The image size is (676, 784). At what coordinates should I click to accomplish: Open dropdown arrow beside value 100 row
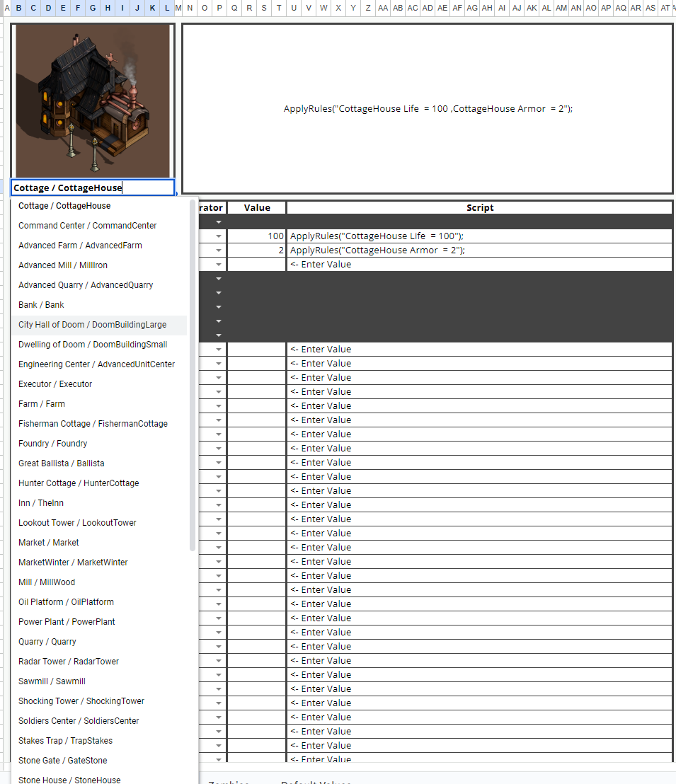coord(219,236)
